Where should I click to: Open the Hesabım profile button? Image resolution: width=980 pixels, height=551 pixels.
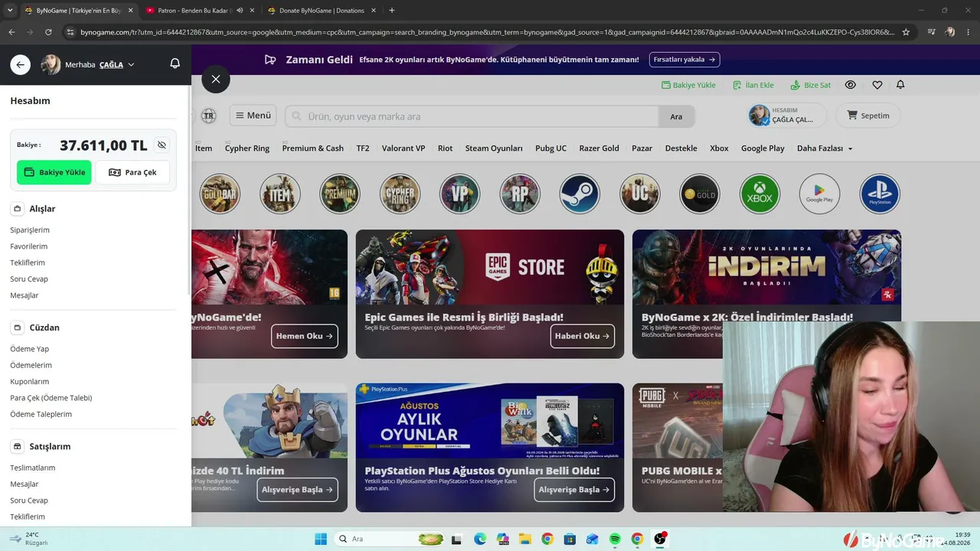(787, 116)
